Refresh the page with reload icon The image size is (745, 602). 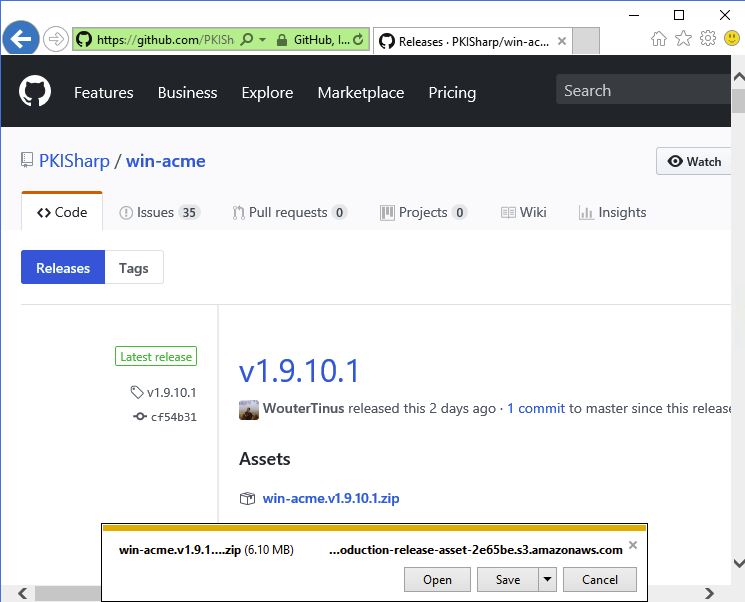[x=358, y=39]
